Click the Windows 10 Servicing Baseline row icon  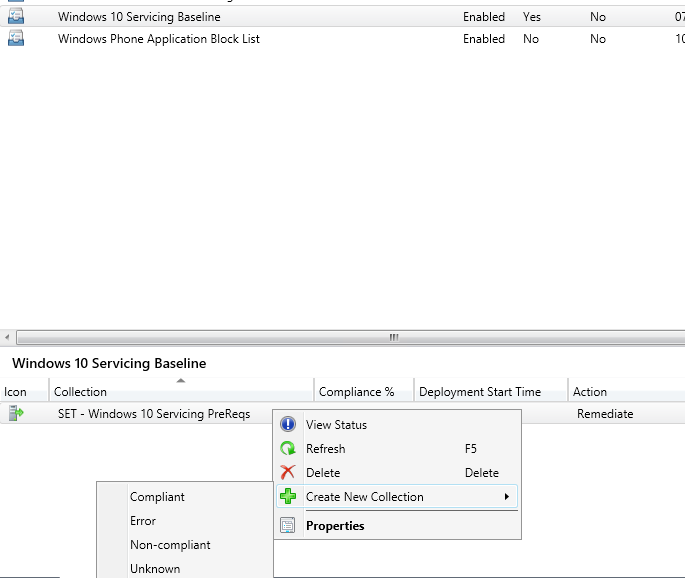(16, 17)
